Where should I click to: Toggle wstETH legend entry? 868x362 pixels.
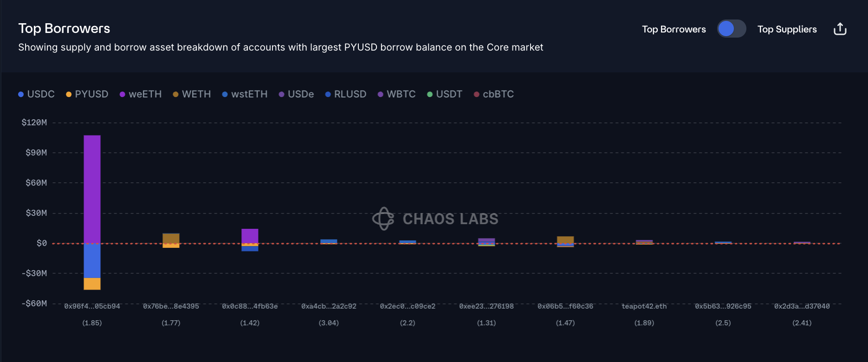point(245,94)
